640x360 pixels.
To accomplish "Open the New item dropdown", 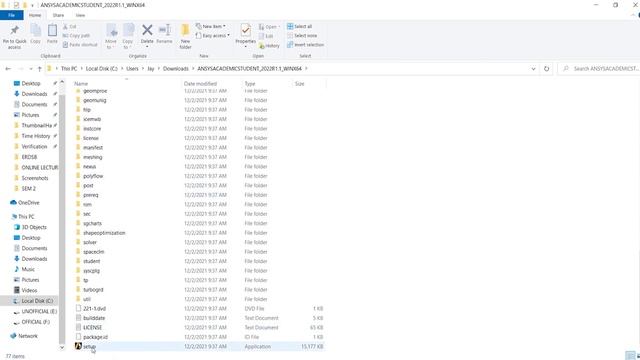I will 211,27.
